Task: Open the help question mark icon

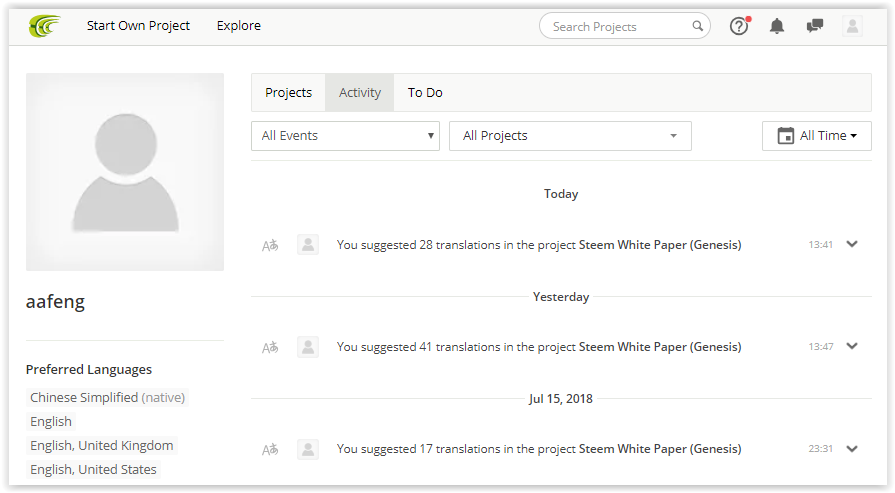Action: [739, 26]
